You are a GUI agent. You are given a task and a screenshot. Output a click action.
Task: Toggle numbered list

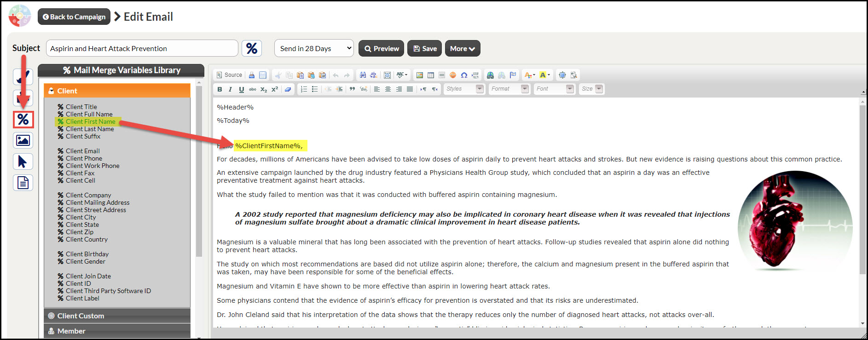pyautogui.click(x=304, y=89)
